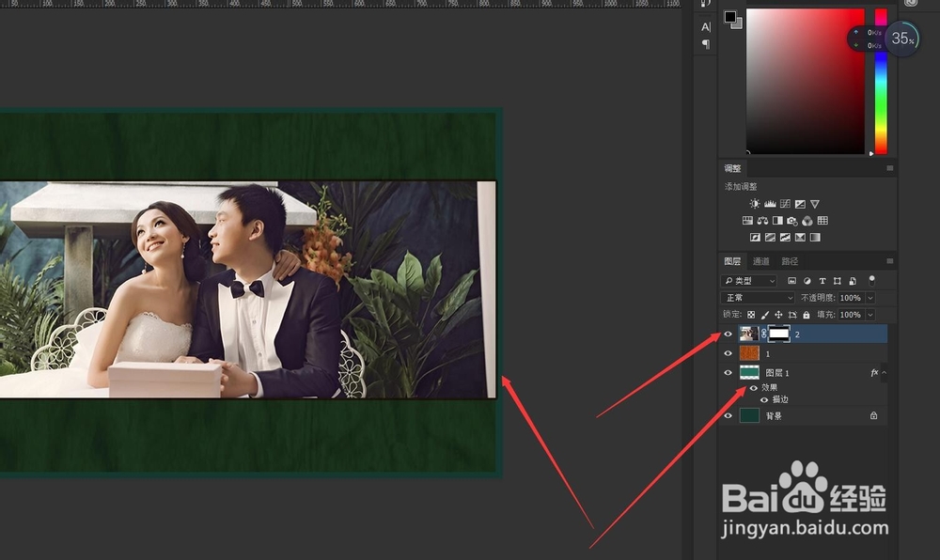Filter layers by type (T) layers

[x=822, y=281]
